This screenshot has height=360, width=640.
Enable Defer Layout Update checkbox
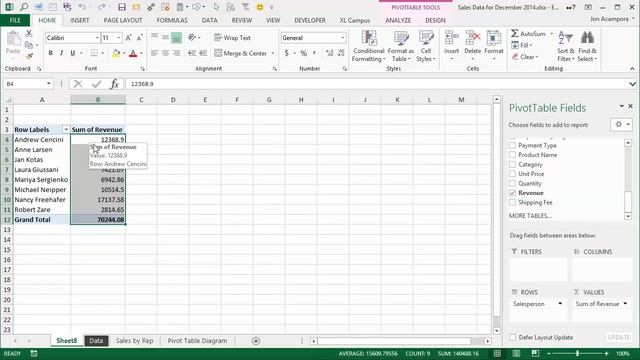click(513, 337)
